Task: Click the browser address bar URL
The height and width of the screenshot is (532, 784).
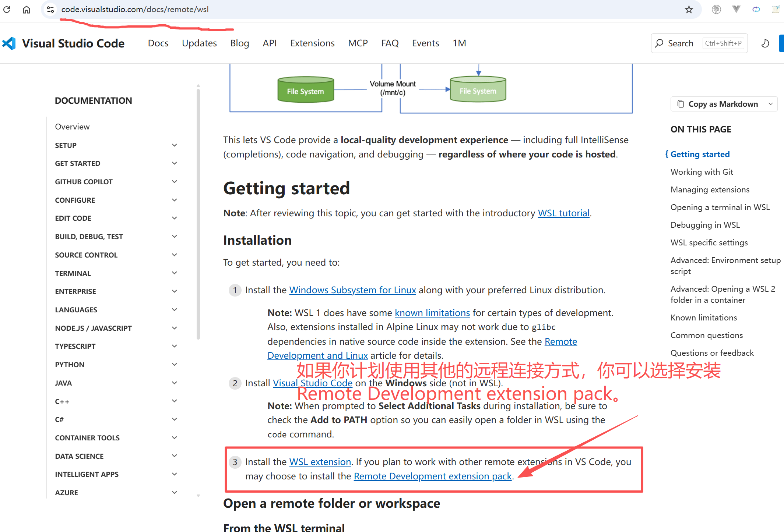Action: (135, 10)
